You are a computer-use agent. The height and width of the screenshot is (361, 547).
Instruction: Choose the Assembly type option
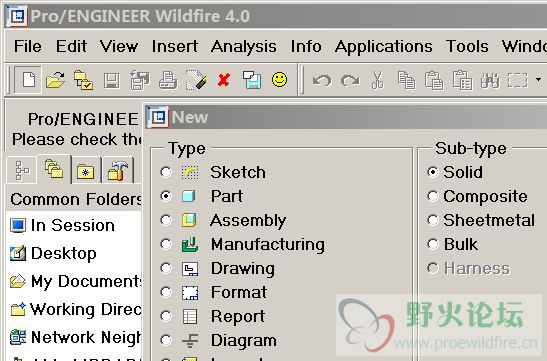pos(166,220)
